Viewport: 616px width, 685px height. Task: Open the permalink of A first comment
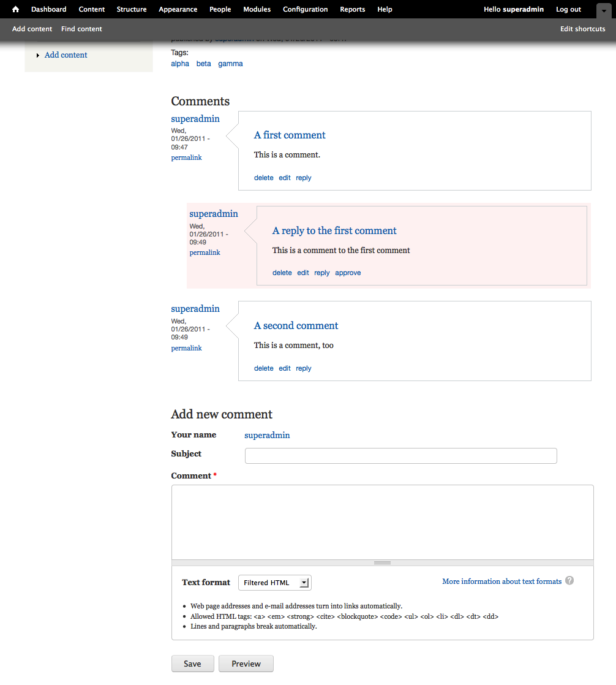pyautogui.click(x=186, y=157)
